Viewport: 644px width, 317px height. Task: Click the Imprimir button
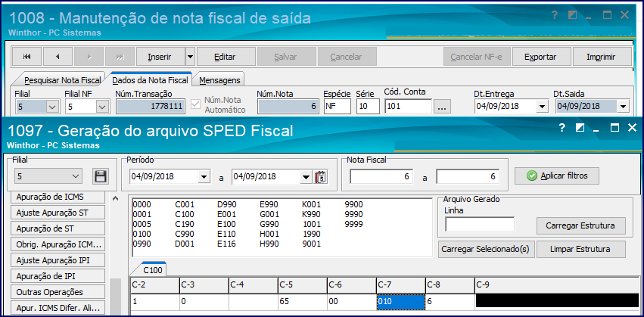602,57
